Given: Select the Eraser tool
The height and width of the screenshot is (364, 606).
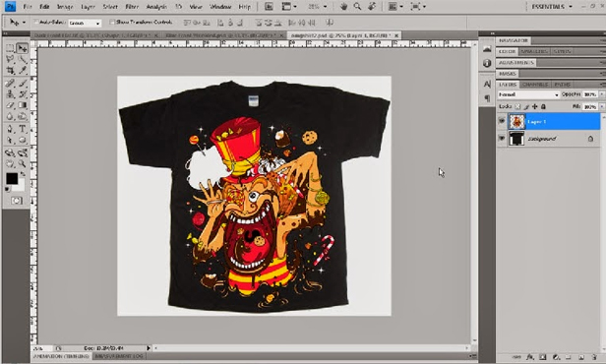Looking at the screenshot, I should (10, 105).
